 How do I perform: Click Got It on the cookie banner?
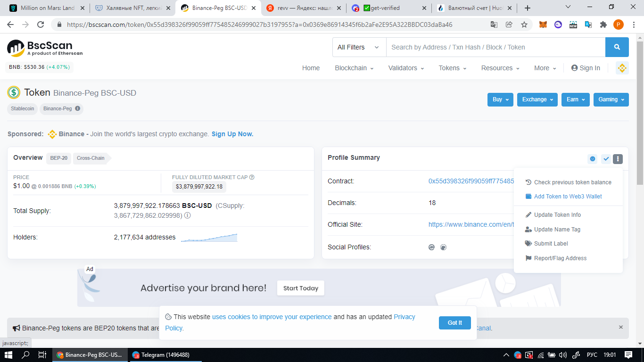(455, 323)
